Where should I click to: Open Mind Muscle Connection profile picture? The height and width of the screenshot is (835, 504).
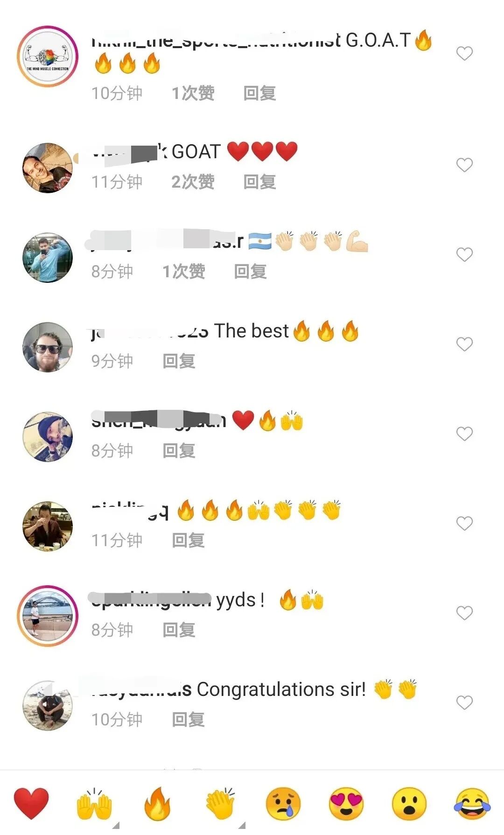(x=48, y=56)
